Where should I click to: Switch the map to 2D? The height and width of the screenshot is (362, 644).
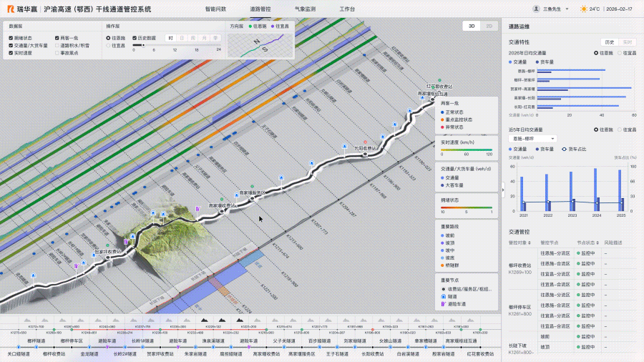point(489,26)
